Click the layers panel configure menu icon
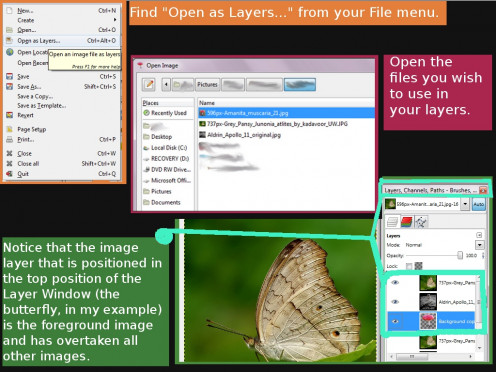Image resolution: width=496 pixels, height=372 pixels. click(479, 235)
